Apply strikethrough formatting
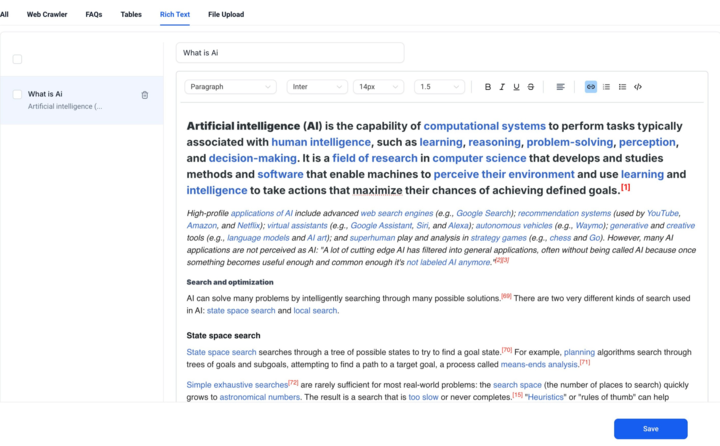Screen dimensions: 720x446 (x=530, y=87)
